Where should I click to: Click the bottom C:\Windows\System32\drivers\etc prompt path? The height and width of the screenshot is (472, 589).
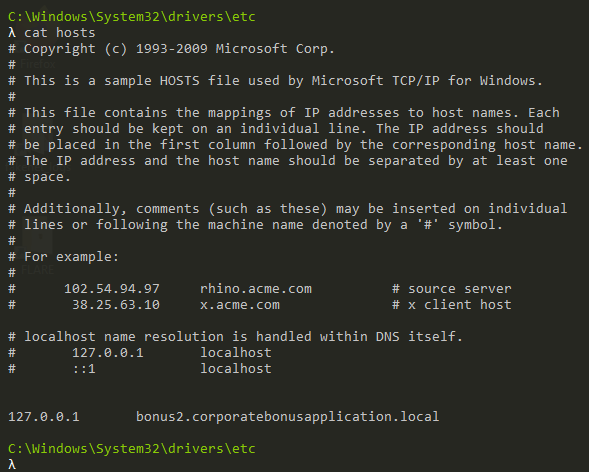click(132, 448)
